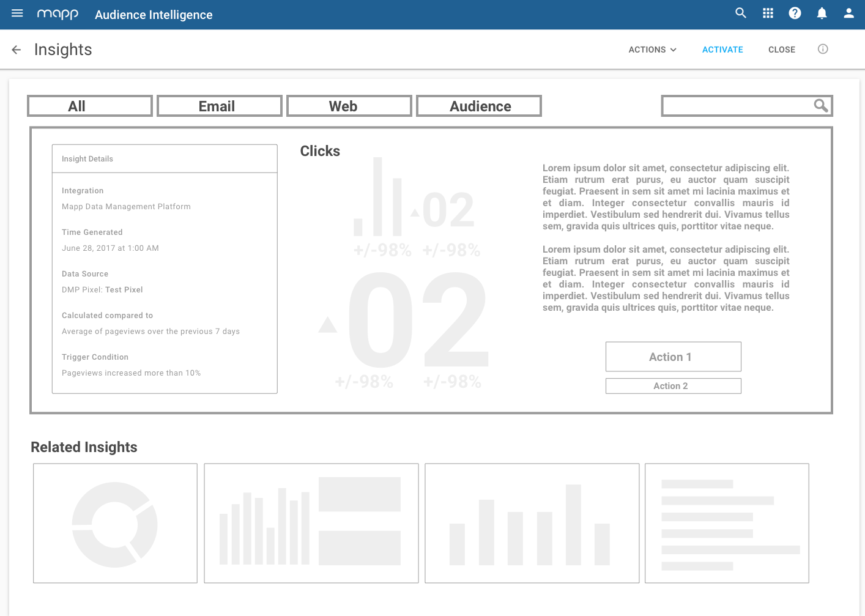Open the hamburger navigation menu
Viewport: 865px width, 616px height.
(x=17, y=13)
